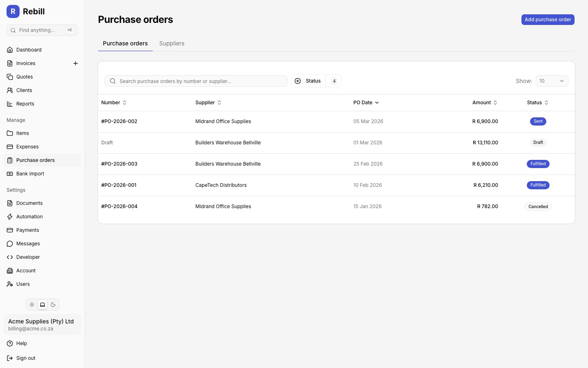588x368 pixels.
Task: Select the Purchase orders tab
Action: 125,43
